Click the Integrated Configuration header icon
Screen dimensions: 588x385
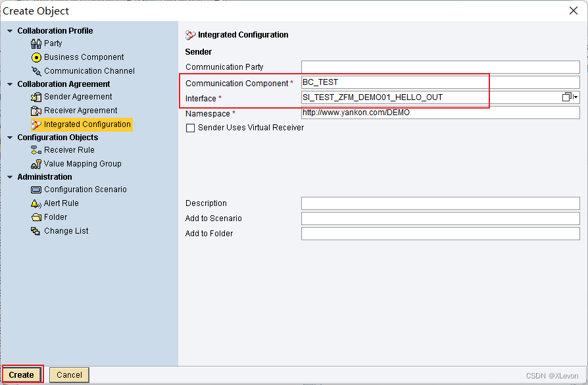tap(191, 36)
